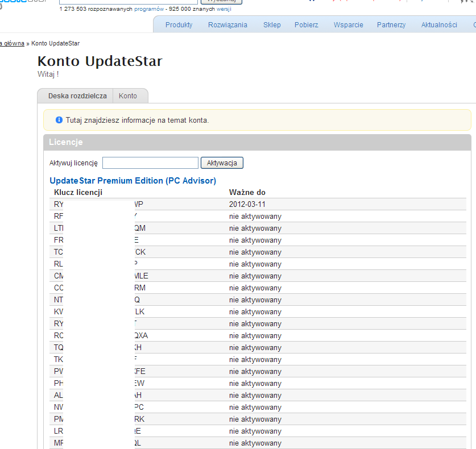This screenshot has width=476, height=449.
Task: Click the search field at the top
Action: tap(128, 2)
